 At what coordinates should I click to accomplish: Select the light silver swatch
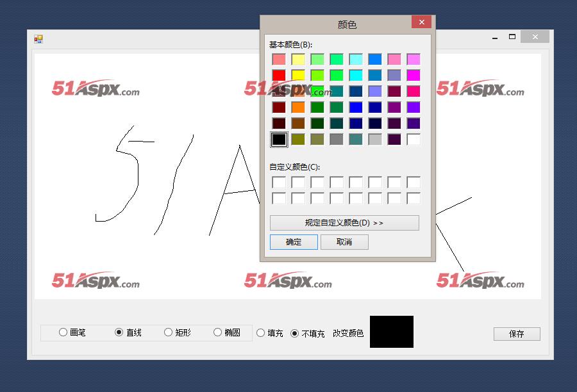[375, 140]
